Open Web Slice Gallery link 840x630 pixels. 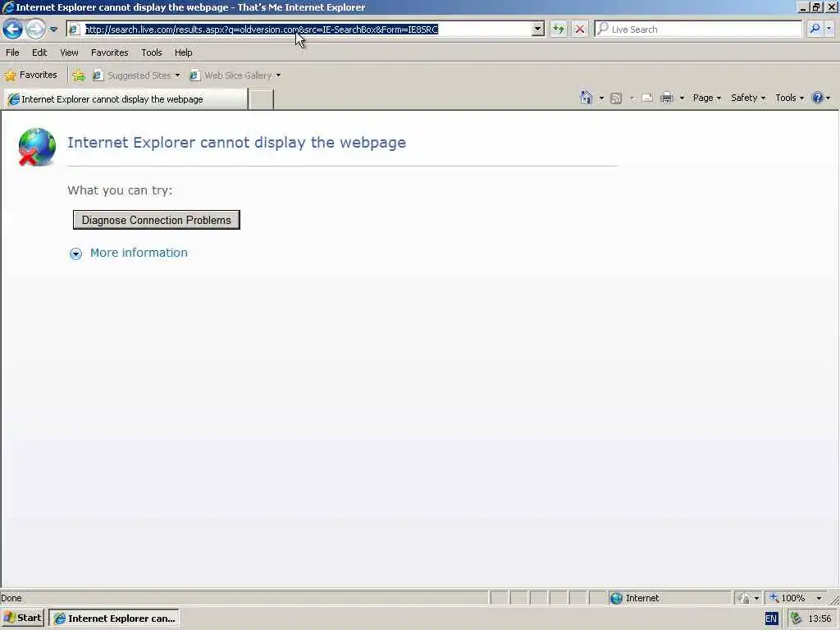235,75
